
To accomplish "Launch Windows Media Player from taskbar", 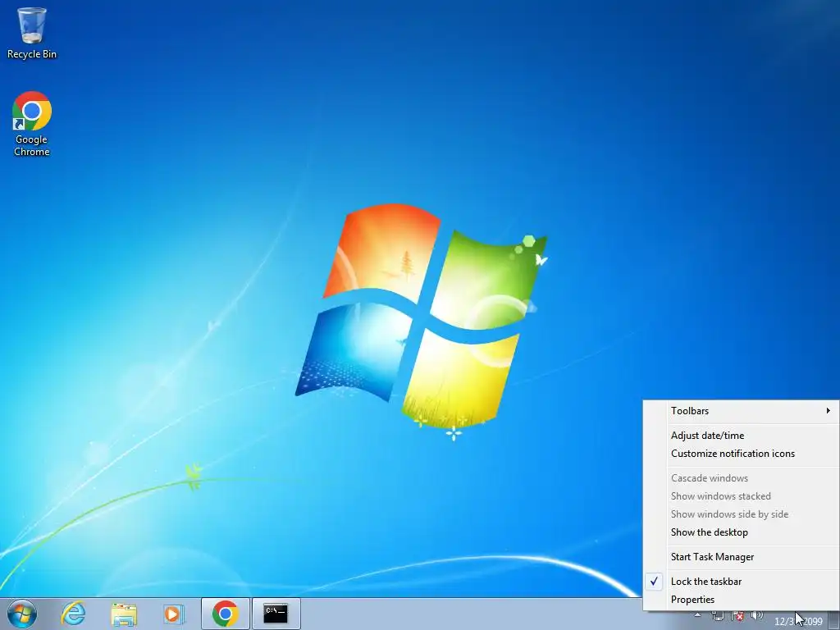I will (x=174, y=614).
